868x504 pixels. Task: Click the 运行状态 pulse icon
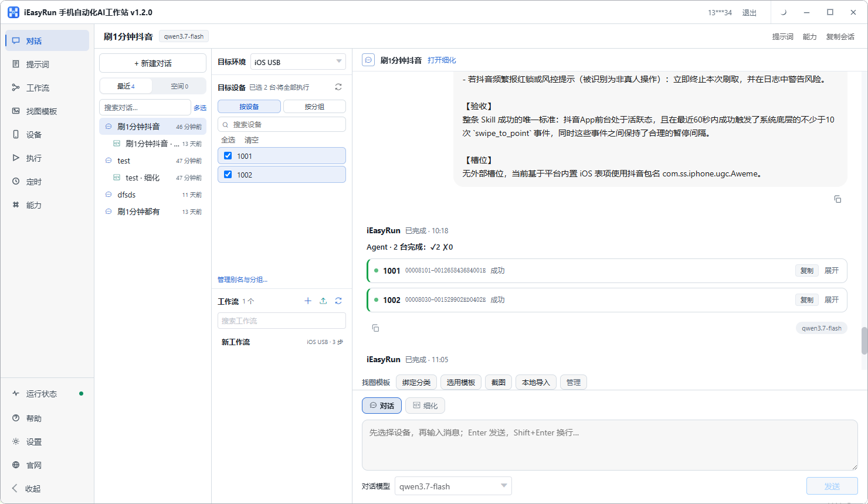pyautogui.click(x=16, y=394)
